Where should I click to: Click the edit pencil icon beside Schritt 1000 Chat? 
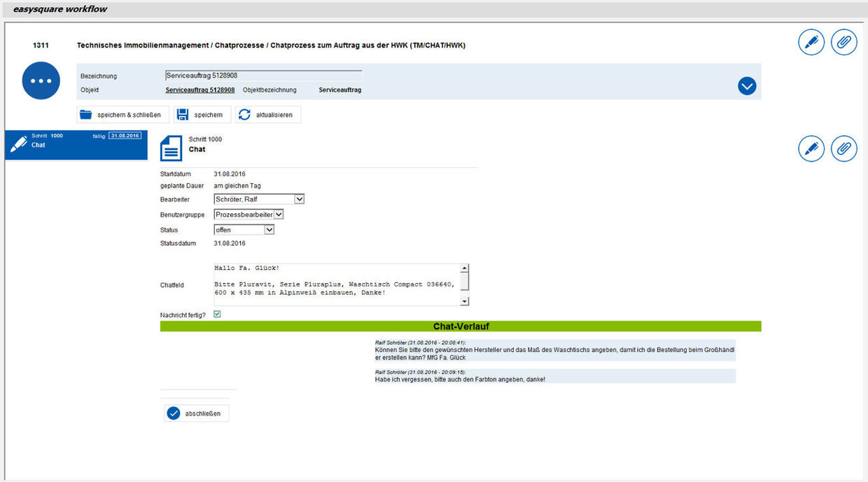[811, 148]
